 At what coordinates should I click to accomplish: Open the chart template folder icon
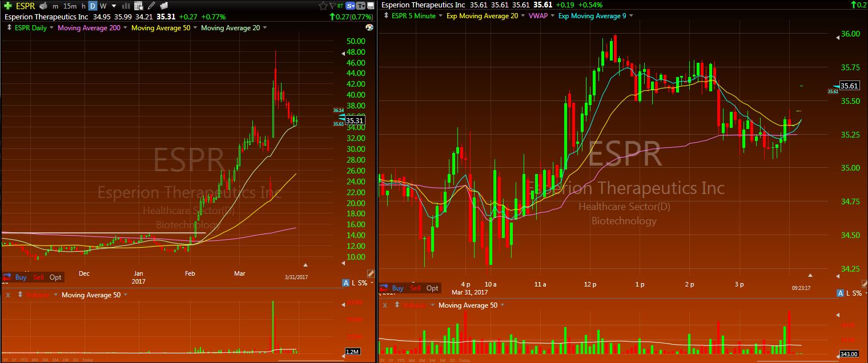click(x=164, y=6)
